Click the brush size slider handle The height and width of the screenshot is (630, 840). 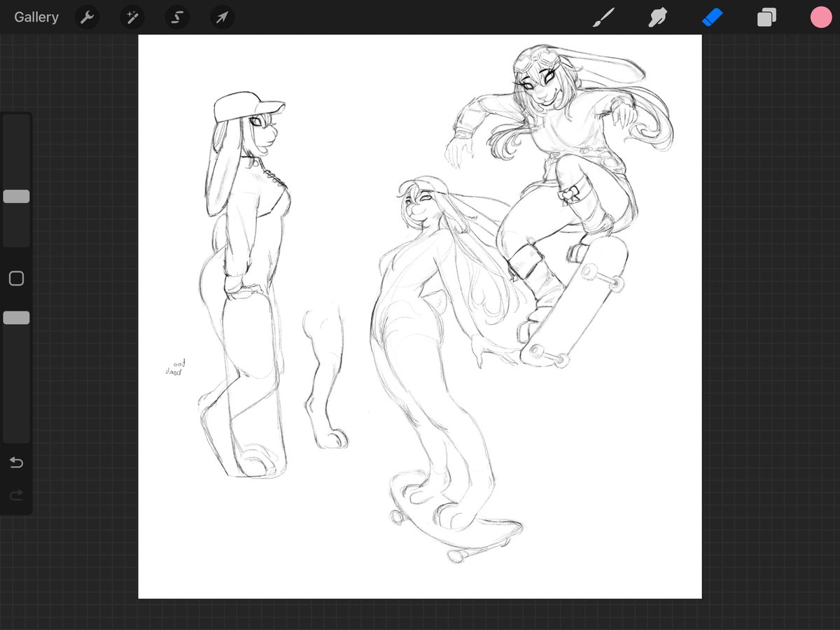16,197
